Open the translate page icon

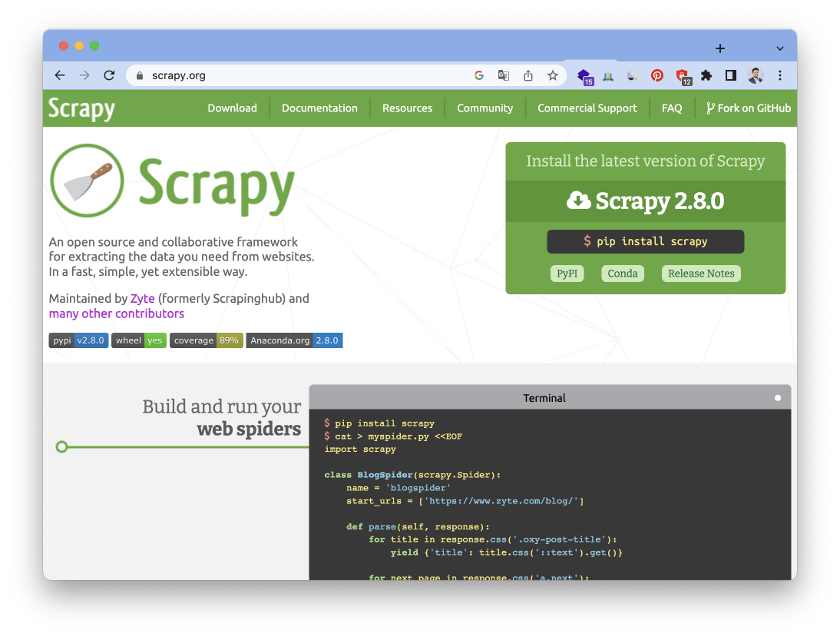504,75
